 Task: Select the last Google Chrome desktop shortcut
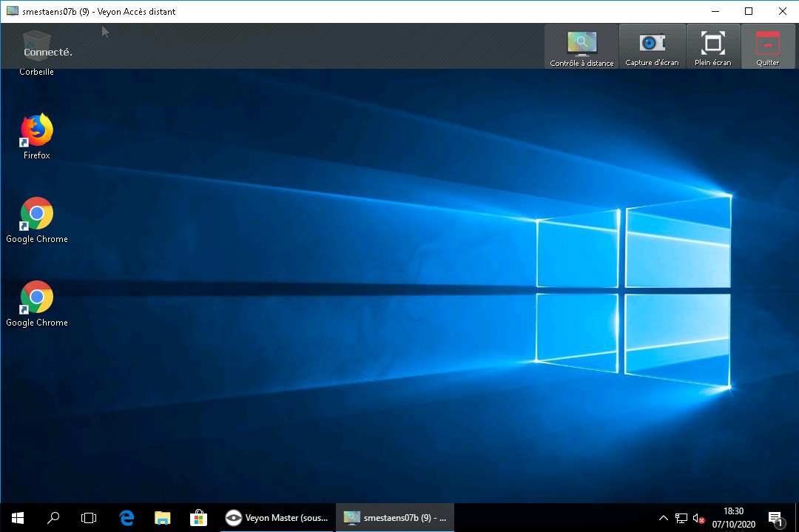36,303
